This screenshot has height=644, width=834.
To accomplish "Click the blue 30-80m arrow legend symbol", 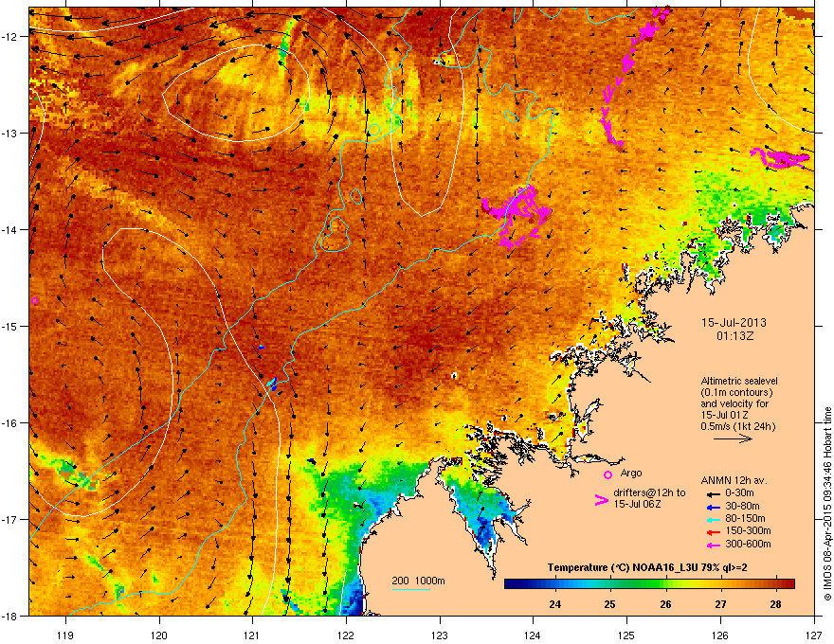I will point(713,507).
